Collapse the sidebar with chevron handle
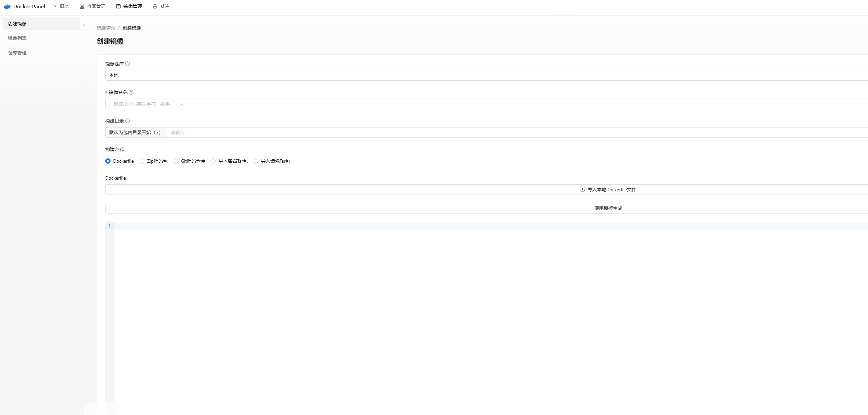 [84, 26]
